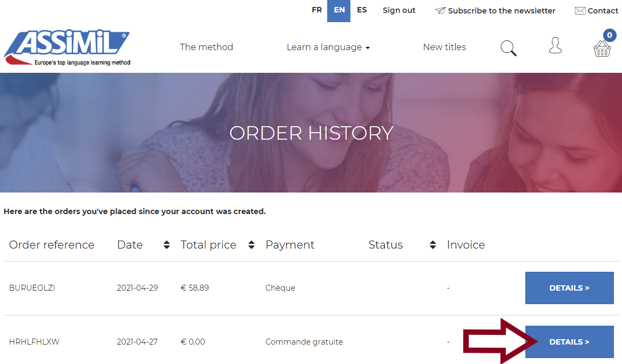Image resolution: width=622 pixels, height=364 pixels.
Task: Switch site language to FR
Action: (316, 10)
